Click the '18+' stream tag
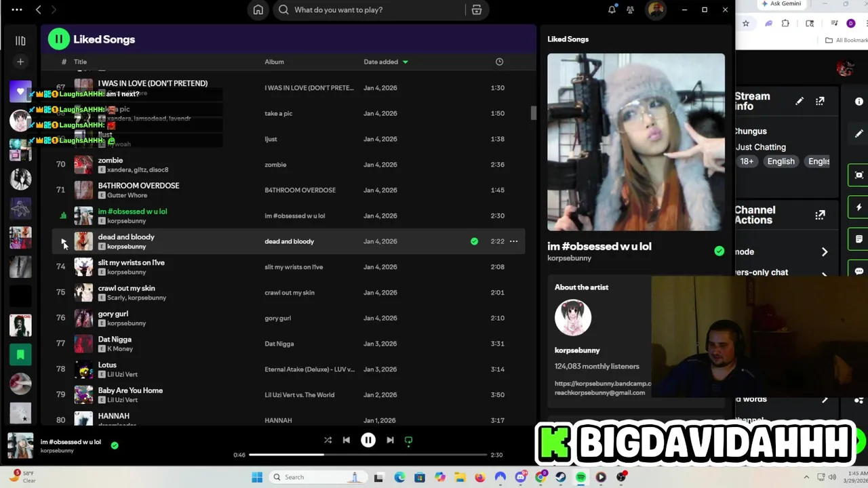Viewport: 868px width, 488px height. click(747, 161)
